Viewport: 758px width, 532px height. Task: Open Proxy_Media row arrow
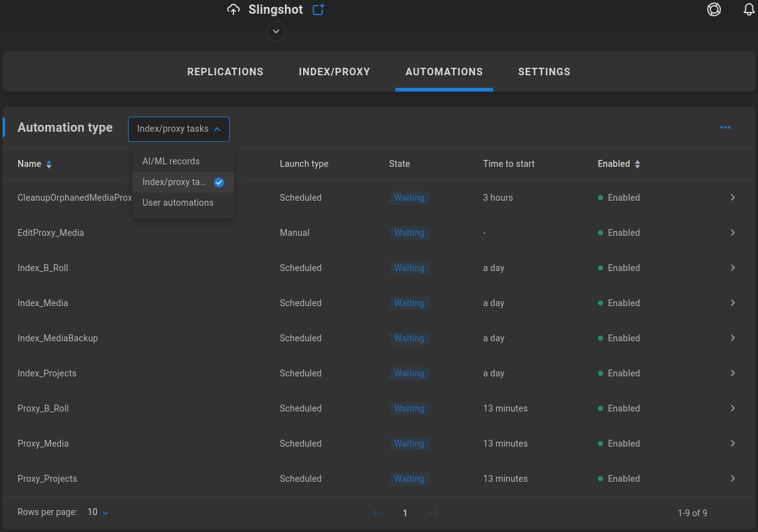732,444
